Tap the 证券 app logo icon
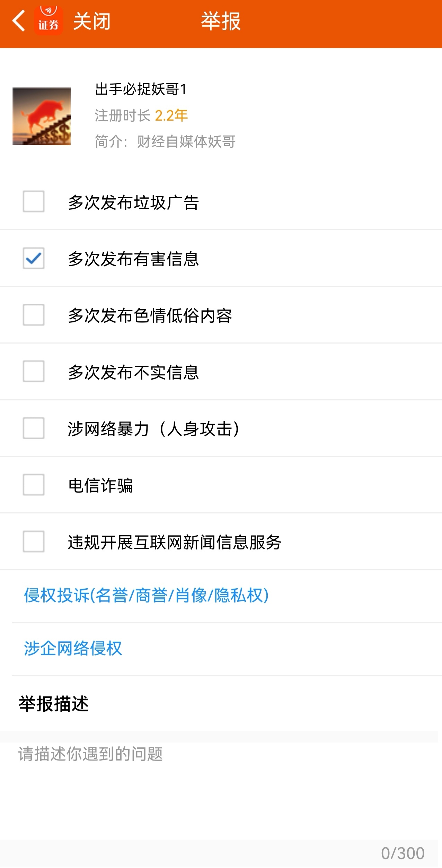The height and width of the screenshot is (868, 442). (x=48, y=21)
